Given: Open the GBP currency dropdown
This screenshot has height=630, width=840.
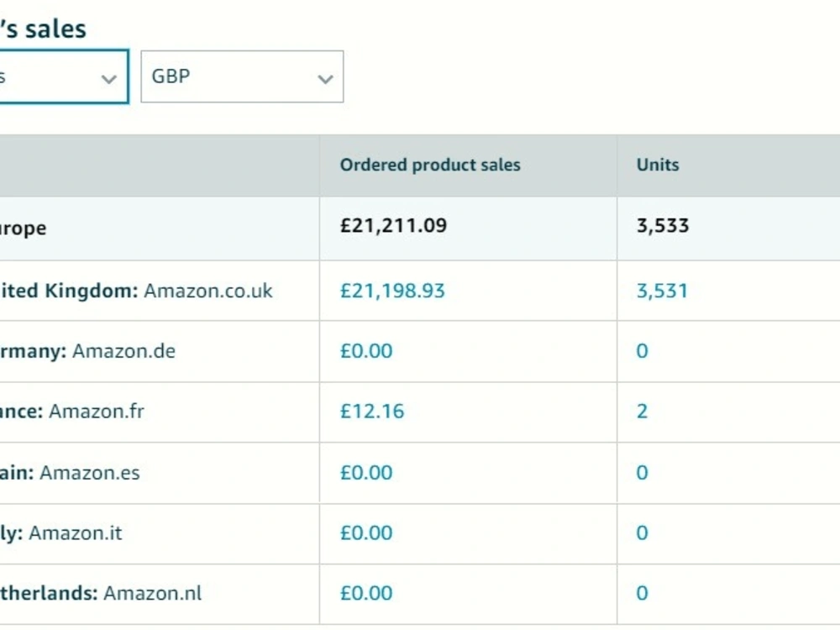Looking at the screenshot, I should [x=242, y=76].
